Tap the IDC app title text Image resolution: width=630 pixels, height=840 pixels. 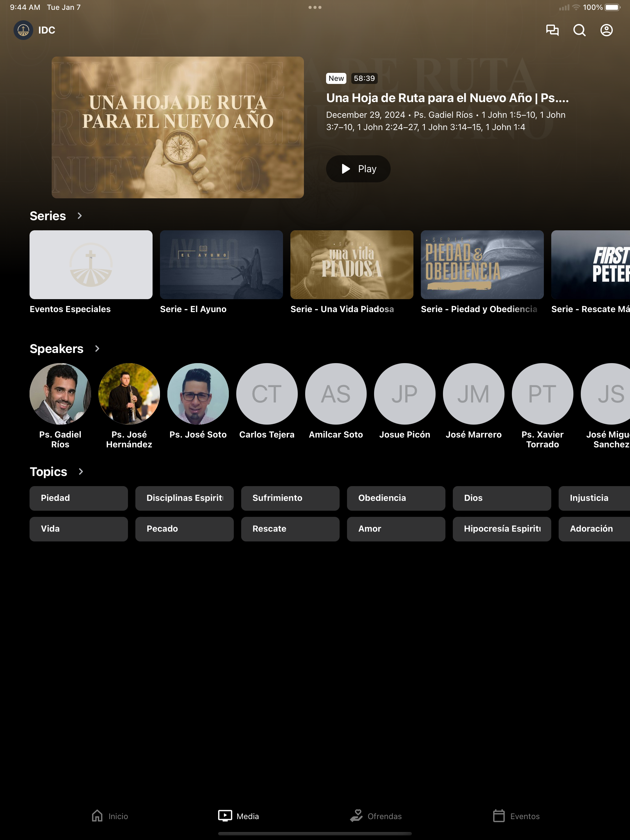pos(47,30)
